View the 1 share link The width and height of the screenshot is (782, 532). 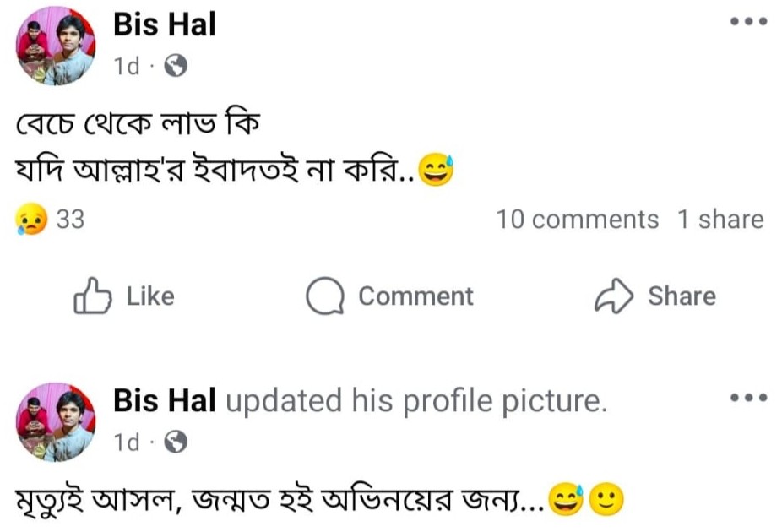pyautogui.click(x=720, y=220)
